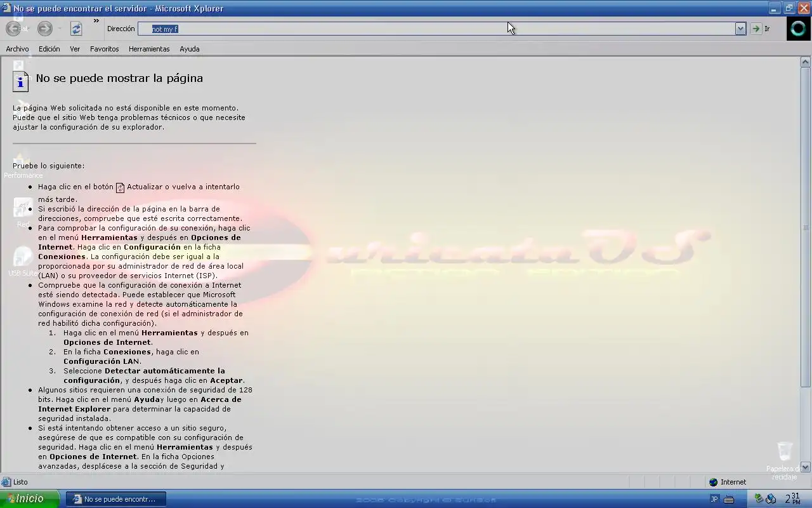Image resolution: width=812 pixels, height=508 pixels.
Task: Click the green safely-remove-hardware tray icon
Action: pos(759,498)
